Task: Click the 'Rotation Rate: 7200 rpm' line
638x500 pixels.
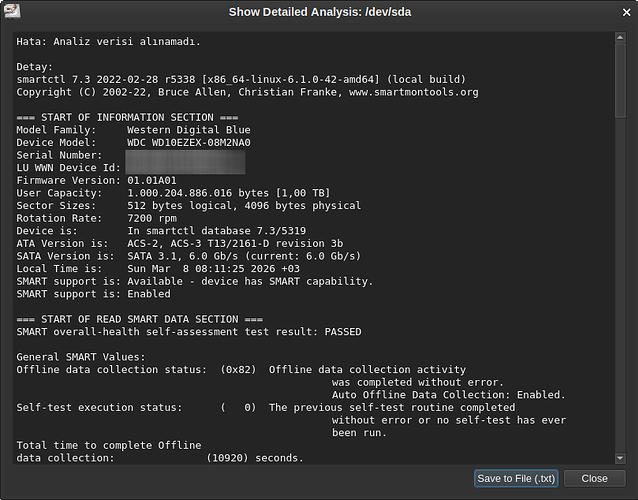Action: 97,218
